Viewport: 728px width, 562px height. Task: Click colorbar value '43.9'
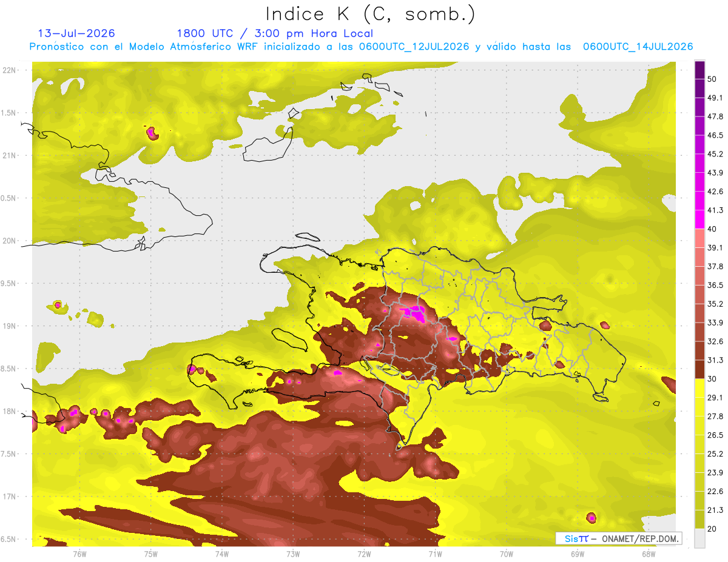[x=716, y=173]
